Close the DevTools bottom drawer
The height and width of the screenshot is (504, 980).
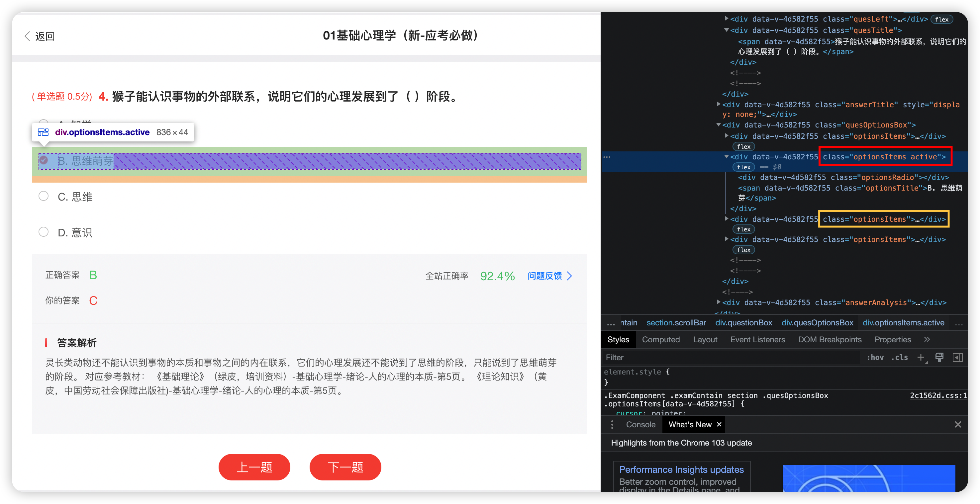click(x=957, y=424)
